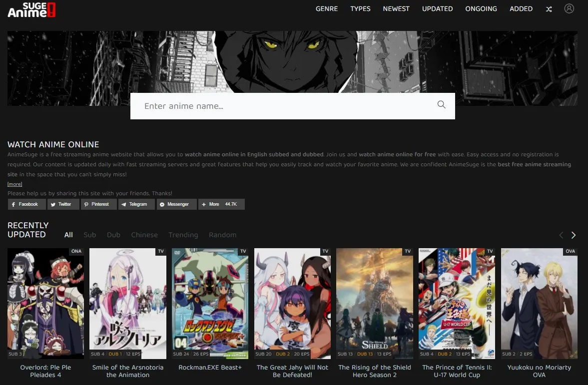Click the 'RECENTLY UPDATED' heading
The height and width of the screenshot is (385, 588).
(x=28, y=230)
